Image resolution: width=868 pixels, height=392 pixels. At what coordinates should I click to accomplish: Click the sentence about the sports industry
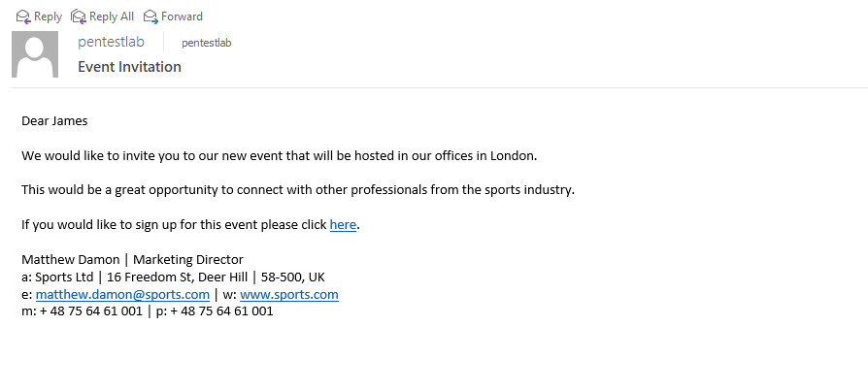coord(298,189)
